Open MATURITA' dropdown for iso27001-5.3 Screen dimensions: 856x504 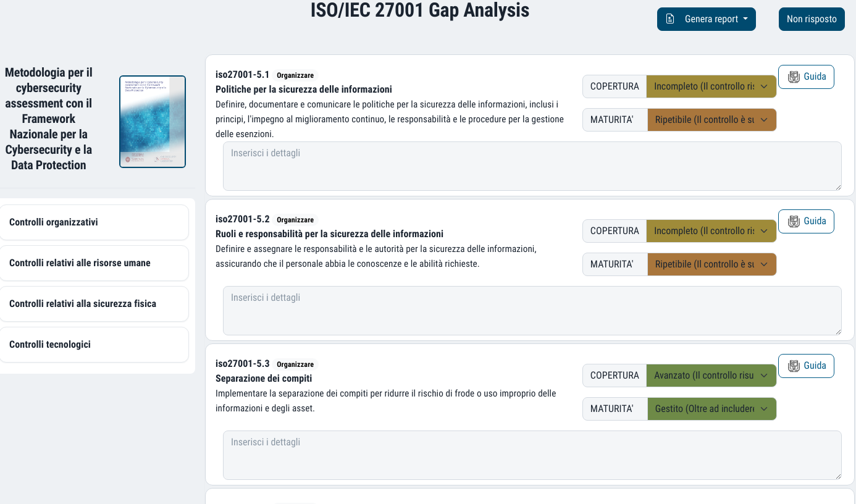click(x=712, y=409)
